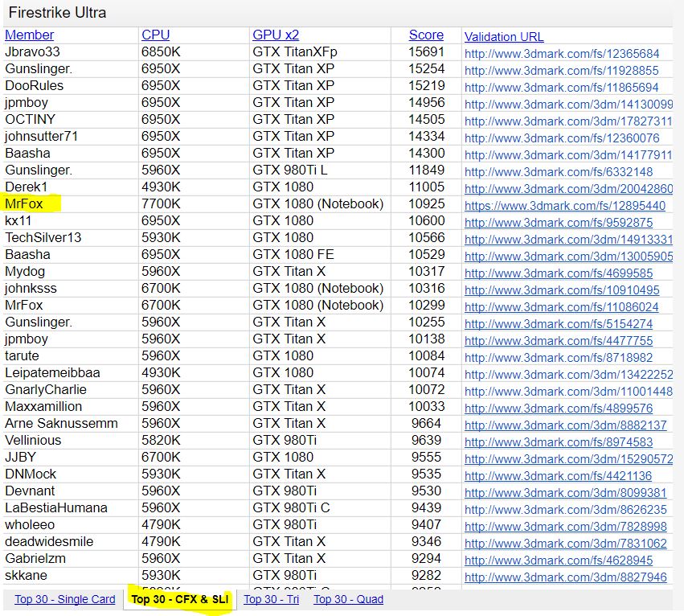
Task: Open validation link 3dm/13005905
Action: click(569, 257)
